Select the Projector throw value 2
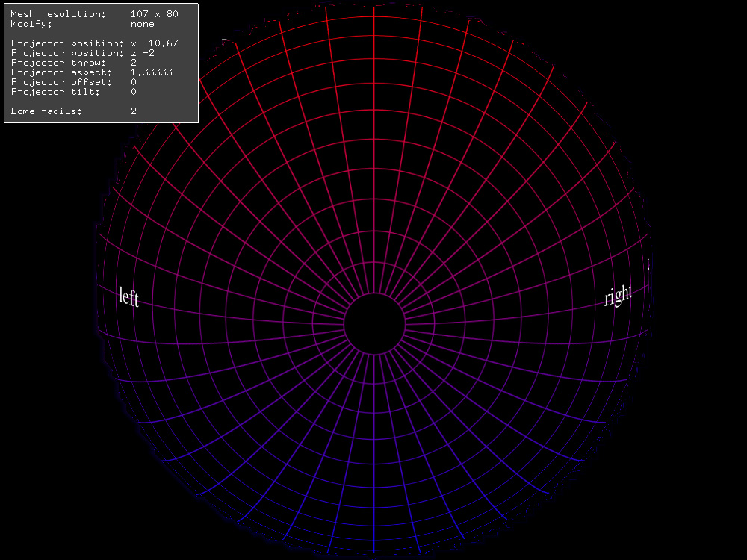The image size is (747, 560). [x=134, y=63]
